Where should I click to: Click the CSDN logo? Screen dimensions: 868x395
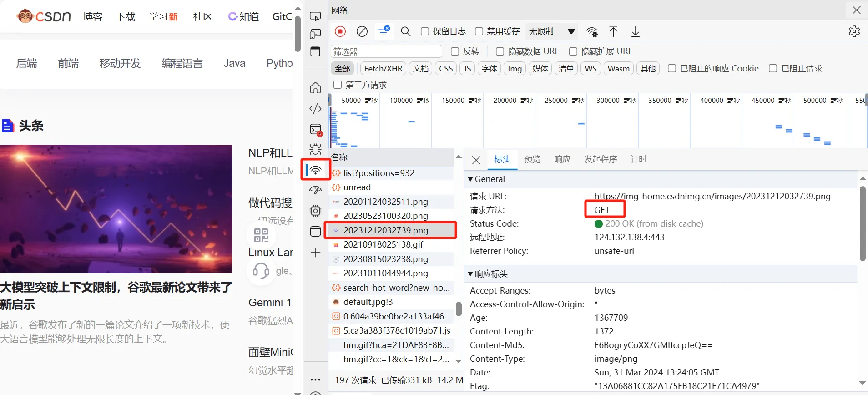(44, 16)
